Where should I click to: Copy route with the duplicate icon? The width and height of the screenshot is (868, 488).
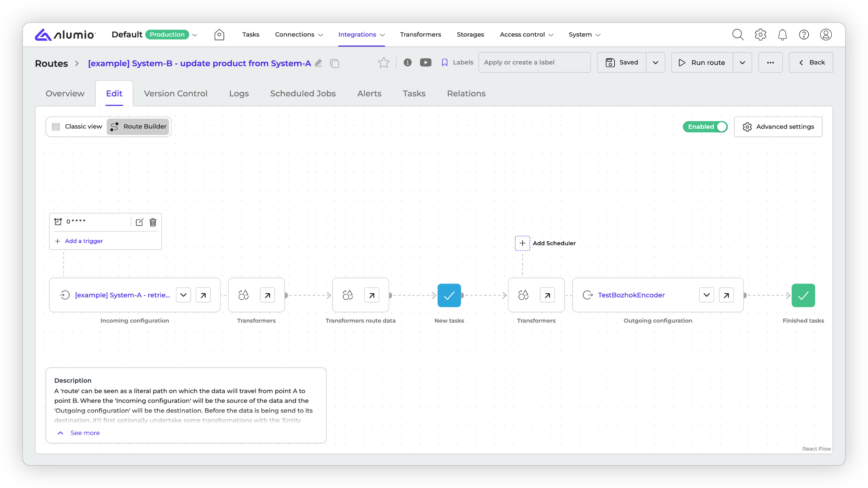tap(335, 63)
